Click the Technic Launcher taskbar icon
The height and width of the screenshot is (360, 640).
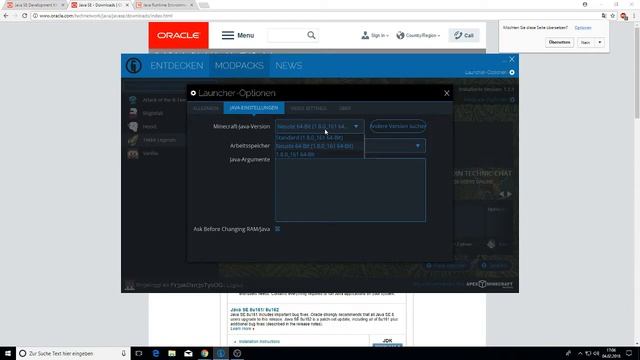click(221, 353)
